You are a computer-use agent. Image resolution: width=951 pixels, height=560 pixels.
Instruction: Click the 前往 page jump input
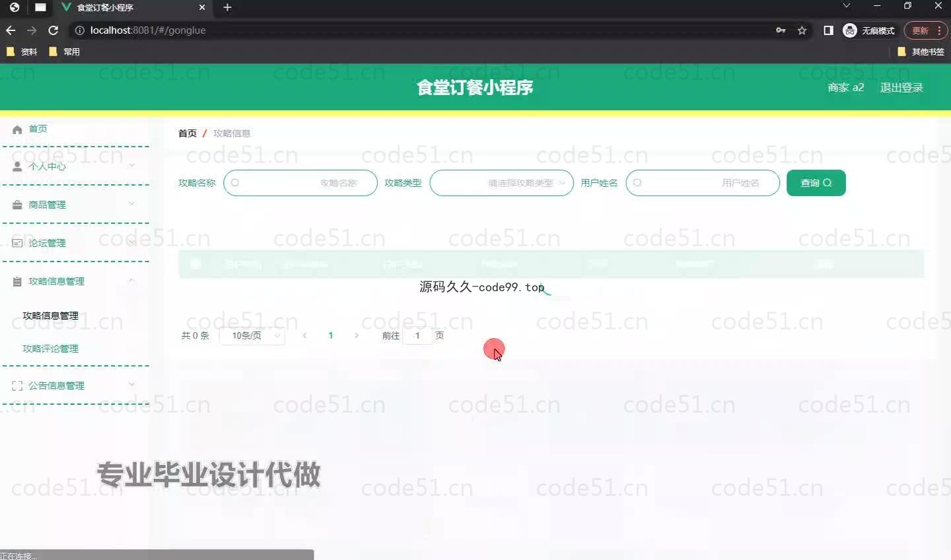(417, 335)
